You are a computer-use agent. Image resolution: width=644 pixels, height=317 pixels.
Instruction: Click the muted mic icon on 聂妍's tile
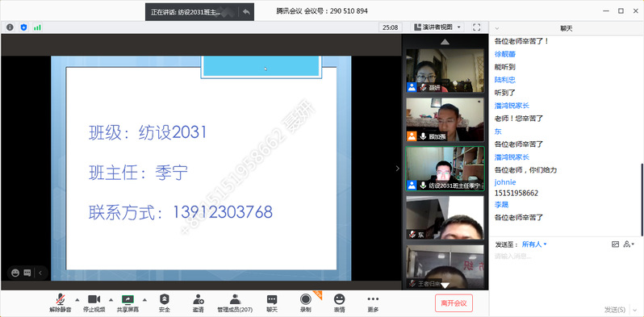(x=423, y=87)
